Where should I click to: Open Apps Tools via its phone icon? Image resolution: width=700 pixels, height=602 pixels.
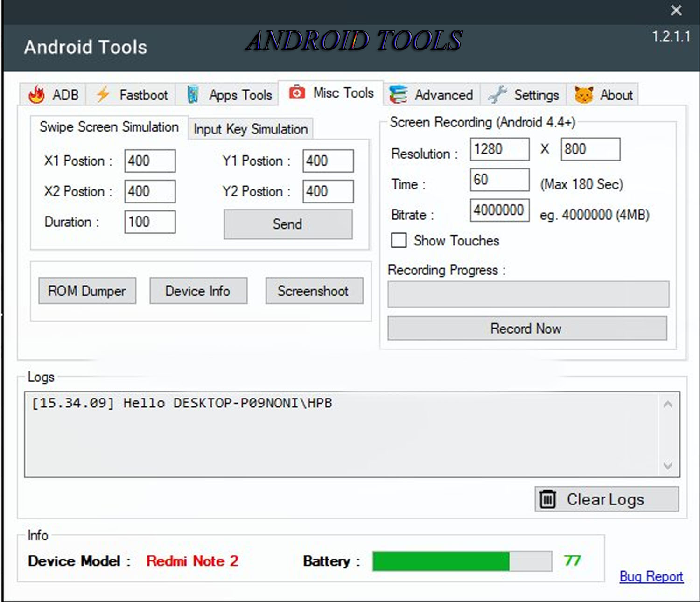(x=193, y=94)
